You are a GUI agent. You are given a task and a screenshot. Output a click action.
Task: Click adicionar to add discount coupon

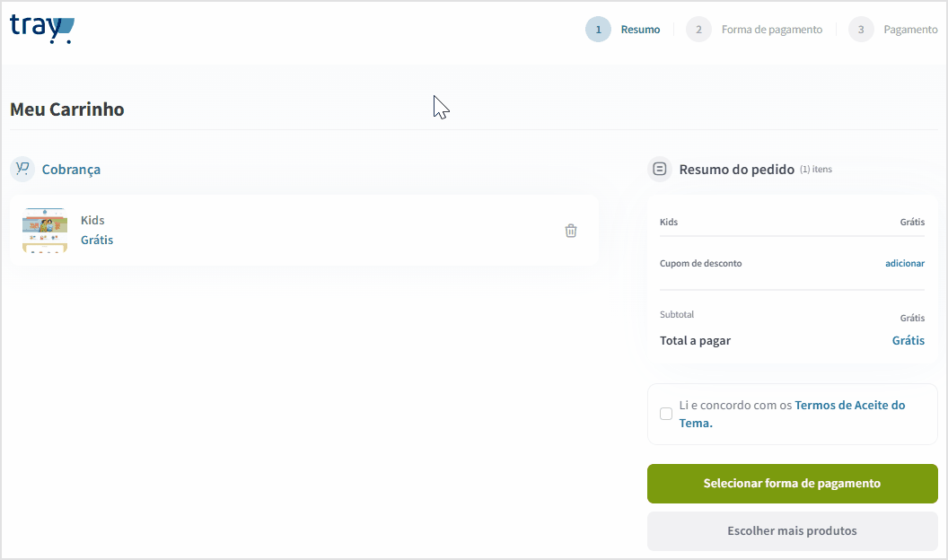[x=905, y=263]
